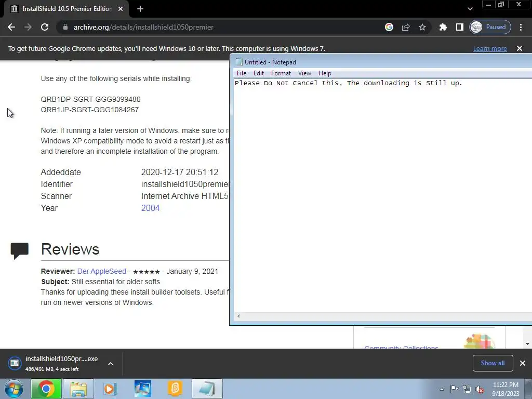Click the muted volume tray icon
The width and height of the screenshot is (532, 399).
tap(480, 389)
